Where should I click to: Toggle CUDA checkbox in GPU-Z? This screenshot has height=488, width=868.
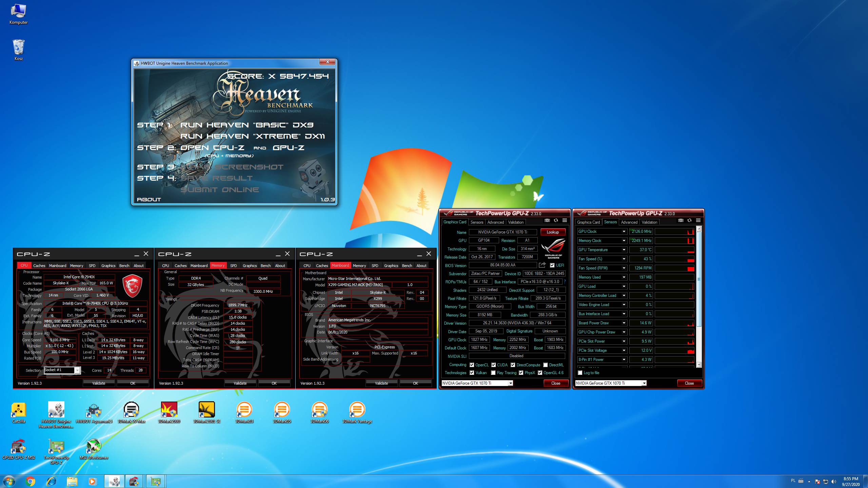(x=494, y=365)
